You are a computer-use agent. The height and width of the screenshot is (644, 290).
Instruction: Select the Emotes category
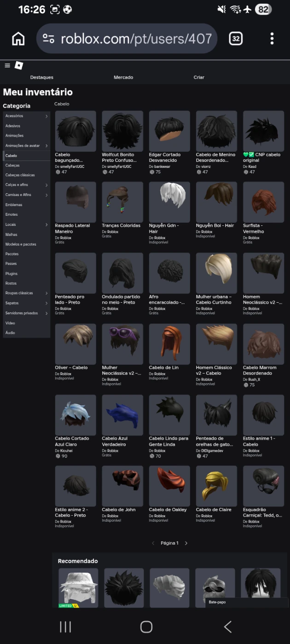pyautogui.click(x=12, y=215)
